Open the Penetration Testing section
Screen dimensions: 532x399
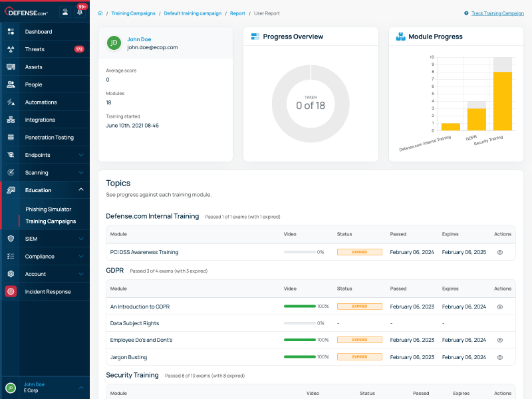10,137
